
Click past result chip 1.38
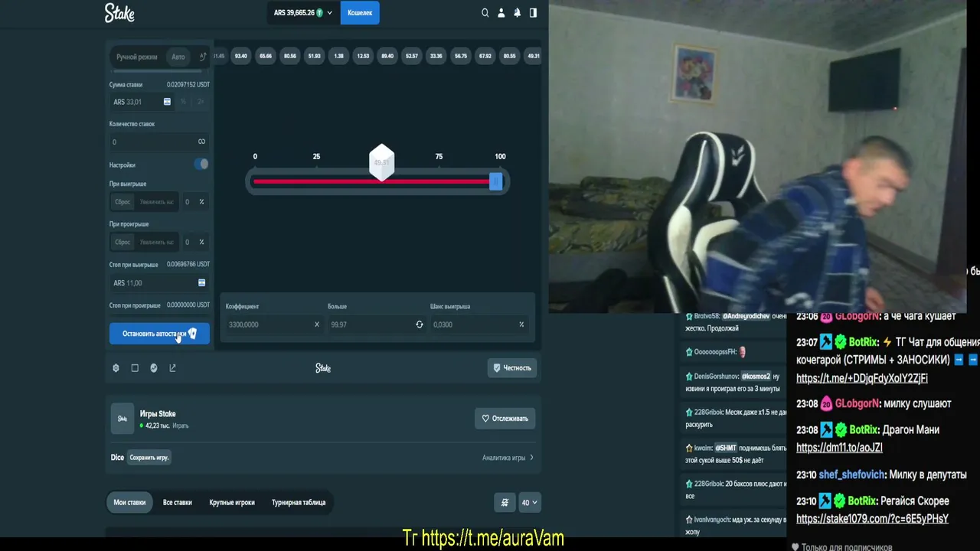point(338,56)
